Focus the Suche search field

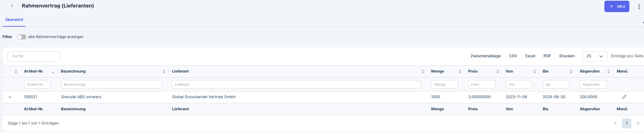click(34, 56)
